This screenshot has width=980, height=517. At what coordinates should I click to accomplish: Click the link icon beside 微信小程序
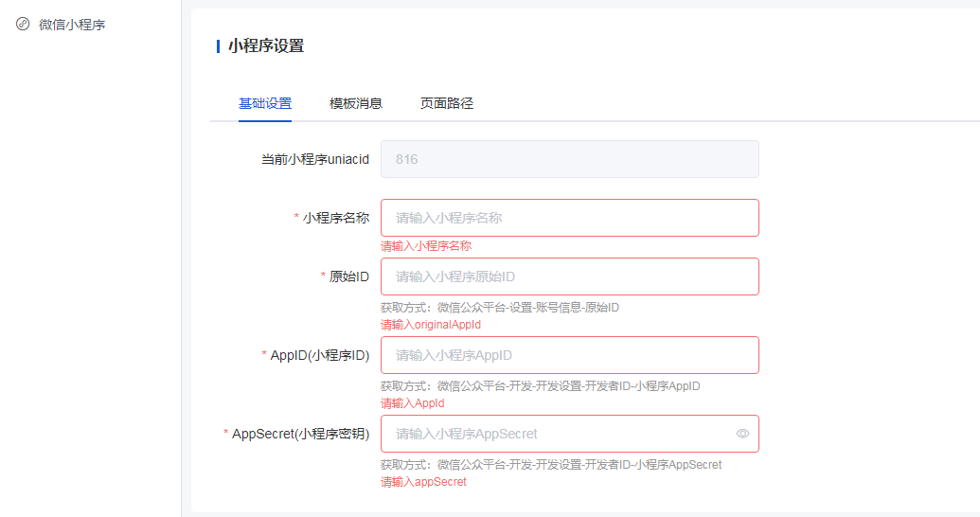click(x=23, y=25)
